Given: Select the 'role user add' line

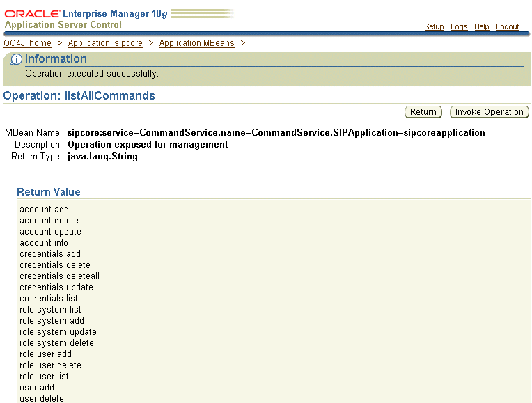Looking at the screenshot, I should tap(45, 354).
